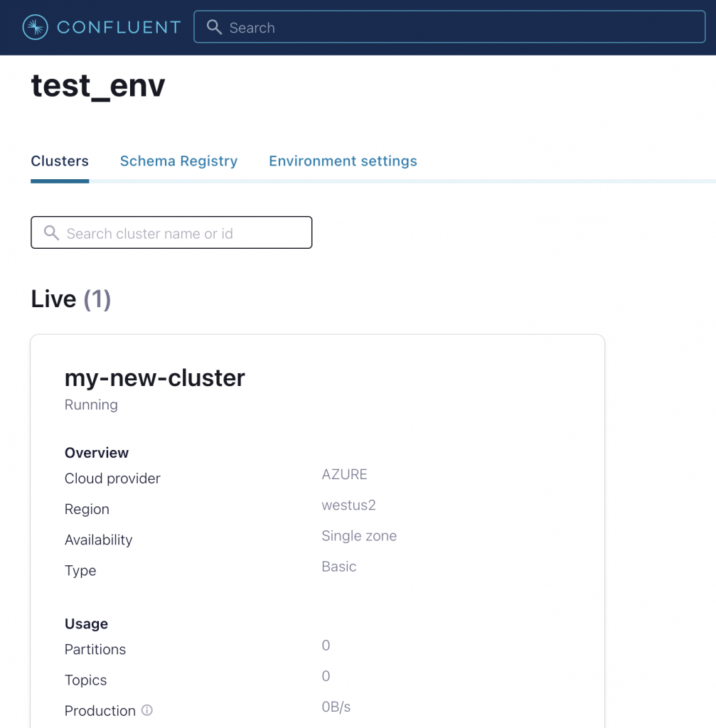Image resolution: width=716 pixels, height=728 pixels.
Task: Click the Partitions label
Action: (x=95, y=649)
